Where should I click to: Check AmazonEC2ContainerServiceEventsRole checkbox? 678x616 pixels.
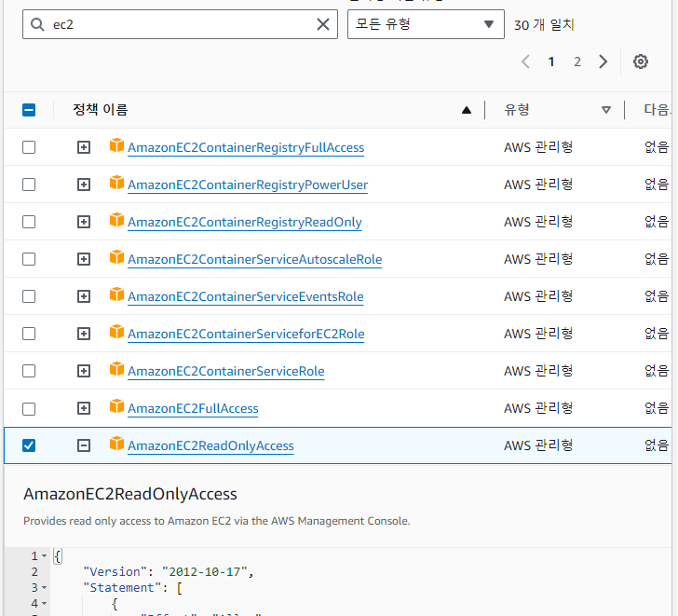click(29, 296)
